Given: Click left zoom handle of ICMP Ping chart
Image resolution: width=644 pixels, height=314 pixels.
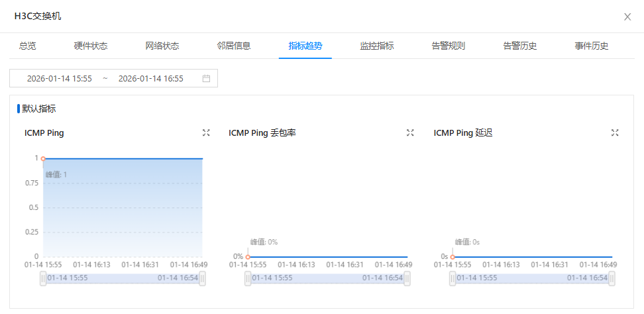Looking at the screenshot, I should tap(43, 279).
